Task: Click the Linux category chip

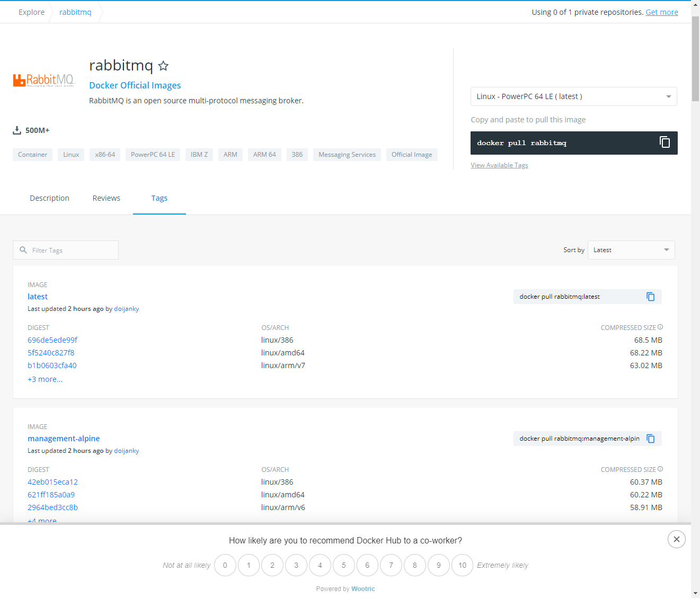Action: [x=71, y=155]
